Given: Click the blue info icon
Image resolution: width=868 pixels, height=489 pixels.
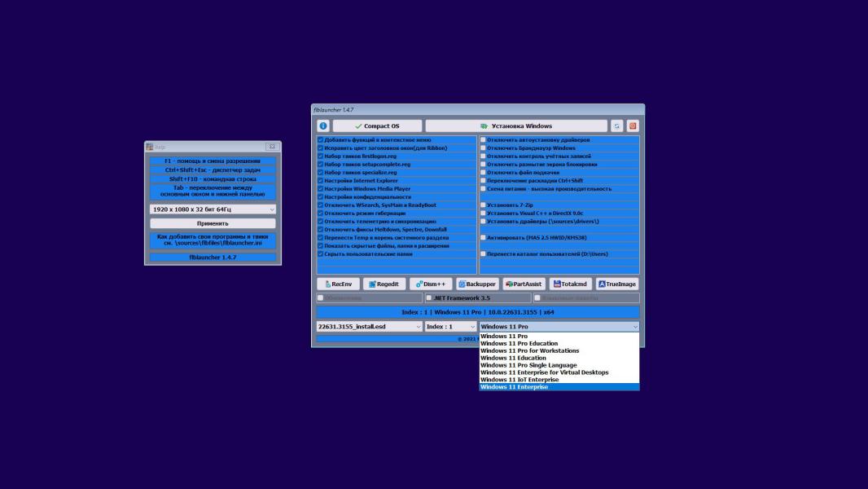Looking at the screenshot, I should (322, 126).
